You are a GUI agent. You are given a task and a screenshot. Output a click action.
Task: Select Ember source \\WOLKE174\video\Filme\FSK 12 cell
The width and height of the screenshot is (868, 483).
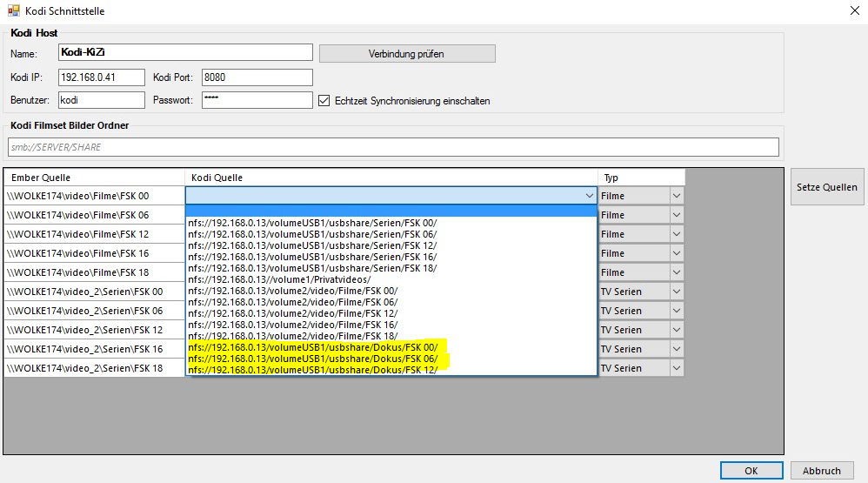tap(95, 234)
